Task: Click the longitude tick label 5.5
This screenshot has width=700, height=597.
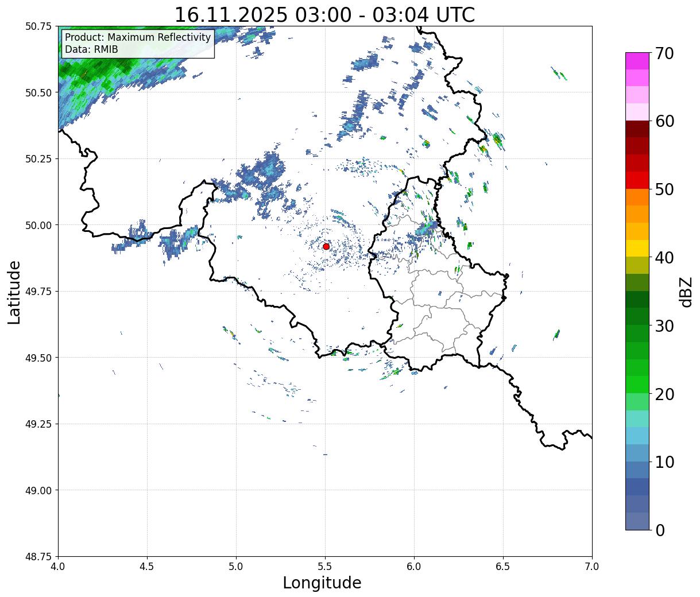Action: (325, 566)
